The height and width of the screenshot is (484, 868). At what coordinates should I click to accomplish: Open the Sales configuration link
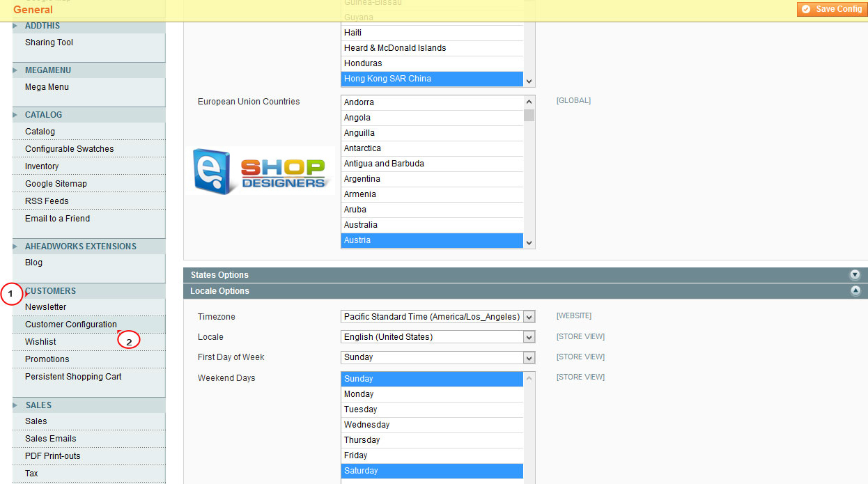click(36, 421)
